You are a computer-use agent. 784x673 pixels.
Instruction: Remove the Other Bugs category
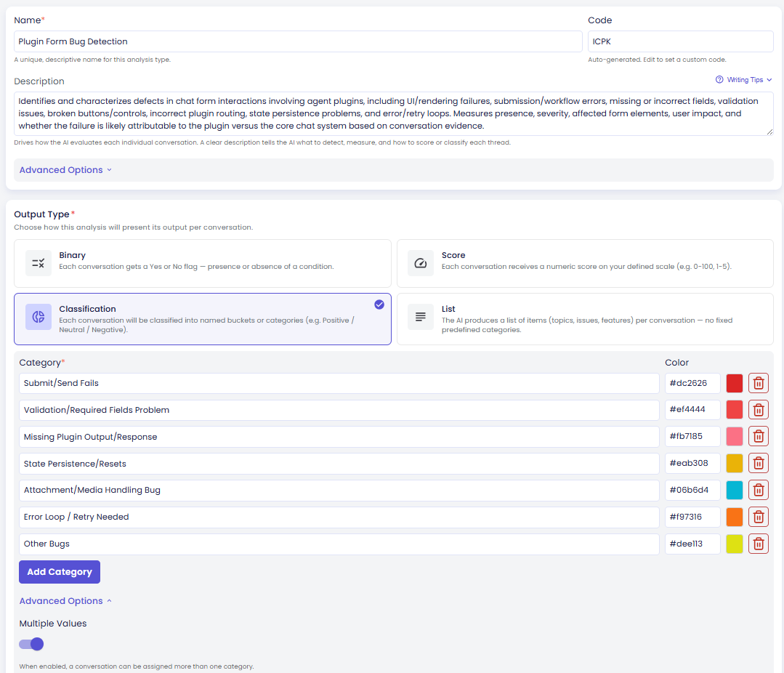(x=758, y=544)
